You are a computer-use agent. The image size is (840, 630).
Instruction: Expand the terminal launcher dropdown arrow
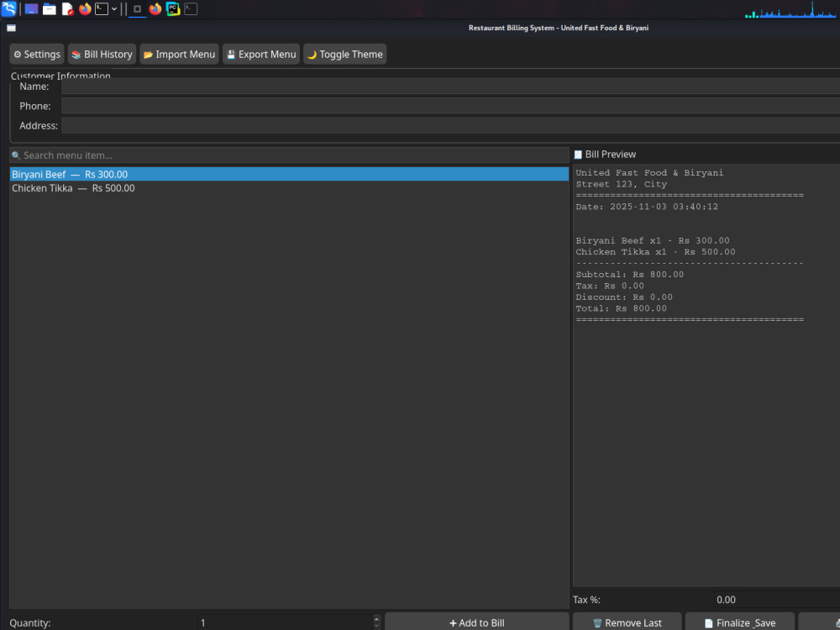click(x=114, y=9)
